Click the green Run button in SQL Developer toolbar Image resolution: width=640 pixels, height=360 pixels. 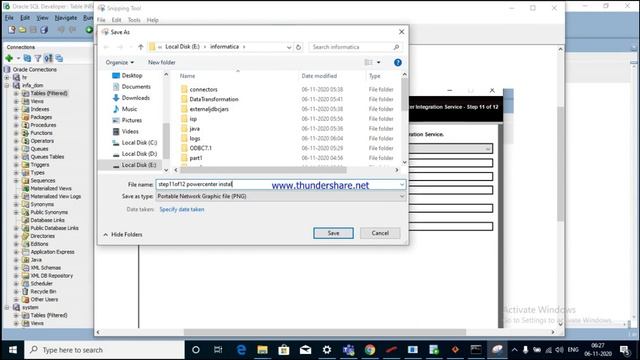tap(89, 30)
